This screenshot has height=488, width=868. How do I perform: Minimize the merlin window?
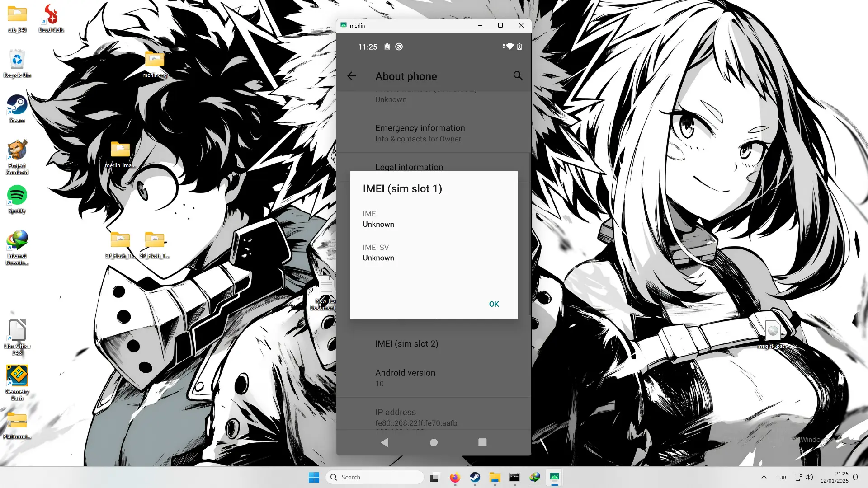point(480,25)
